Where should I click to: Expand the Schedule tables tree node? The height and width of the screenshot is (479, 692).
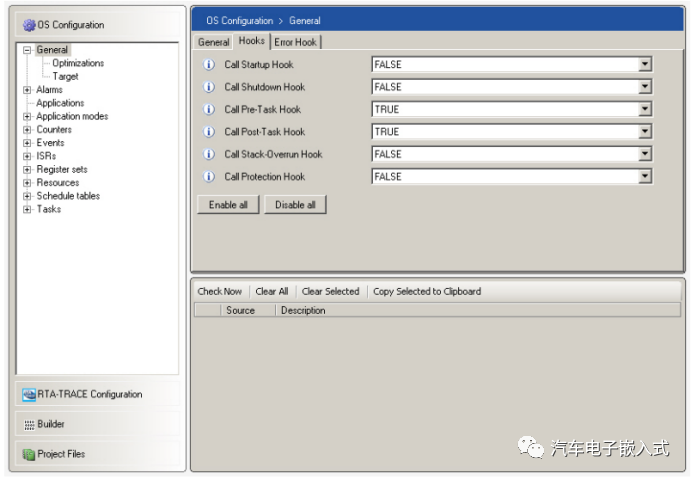27,196
